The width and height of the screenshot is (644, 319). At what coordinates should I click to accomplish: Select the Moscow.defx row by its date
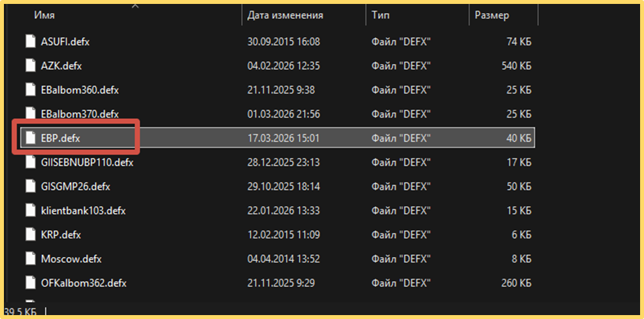[x=283, y=260]
